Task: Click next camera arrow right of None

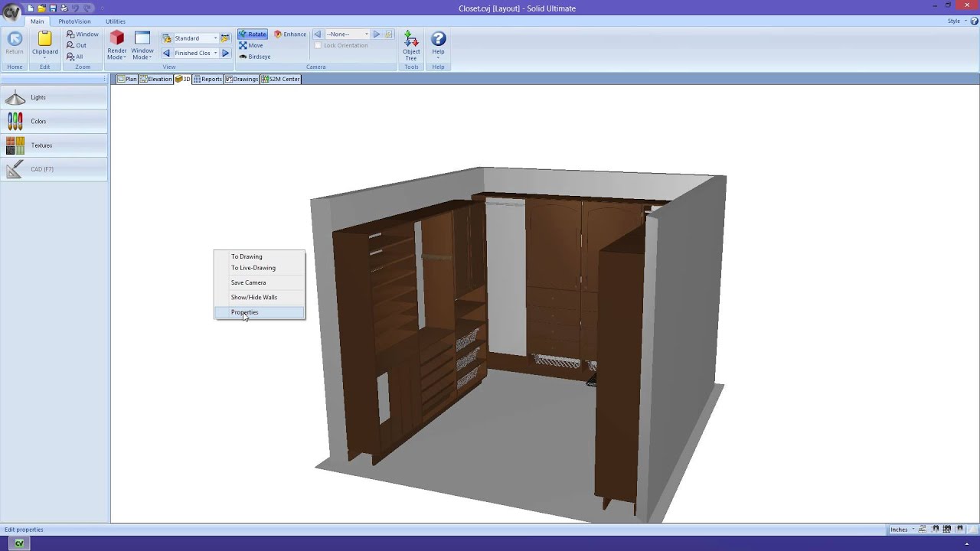Action: click(x=377, y=34)
